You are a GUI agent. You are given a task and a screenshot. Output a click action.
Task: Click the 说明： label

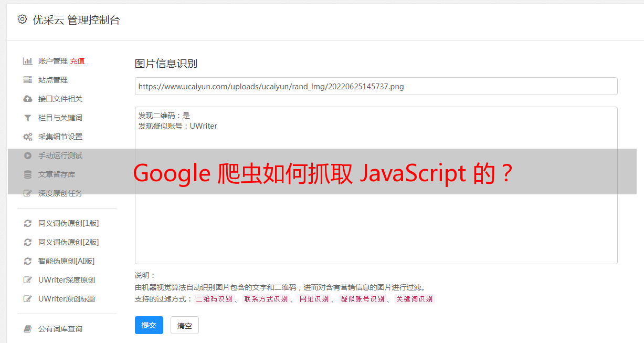click(145, 276)
